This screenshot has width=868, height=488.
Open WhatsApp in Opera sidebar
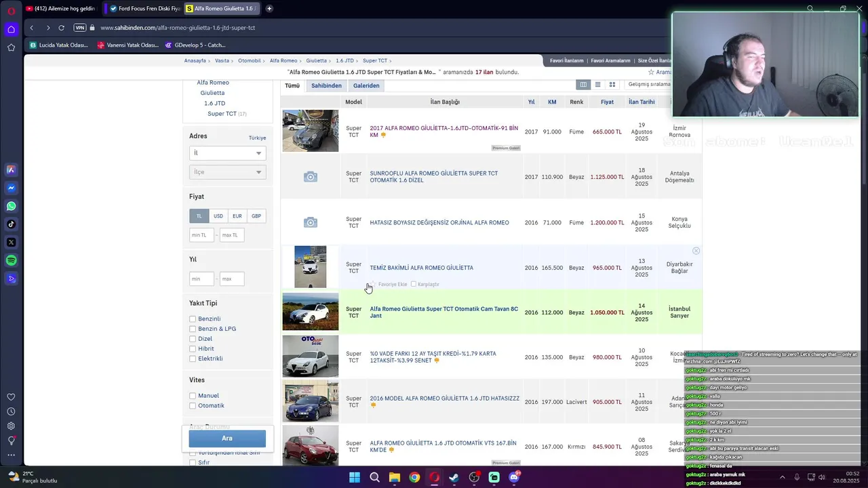tap(11, 206)
